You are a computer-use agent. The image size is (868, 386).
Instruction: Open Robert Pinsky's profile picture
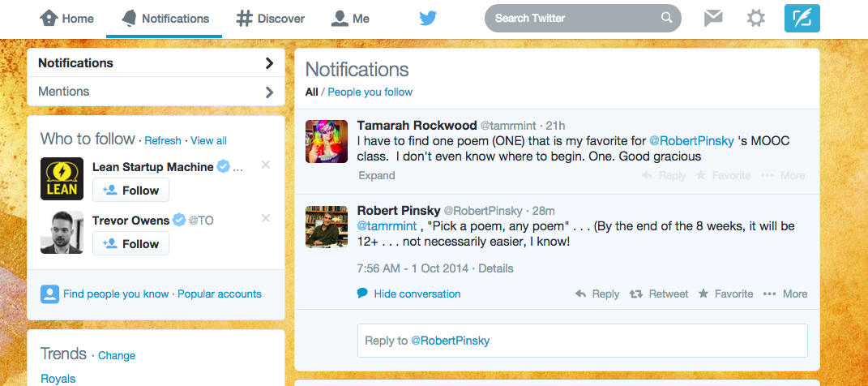tap(326, 226)
